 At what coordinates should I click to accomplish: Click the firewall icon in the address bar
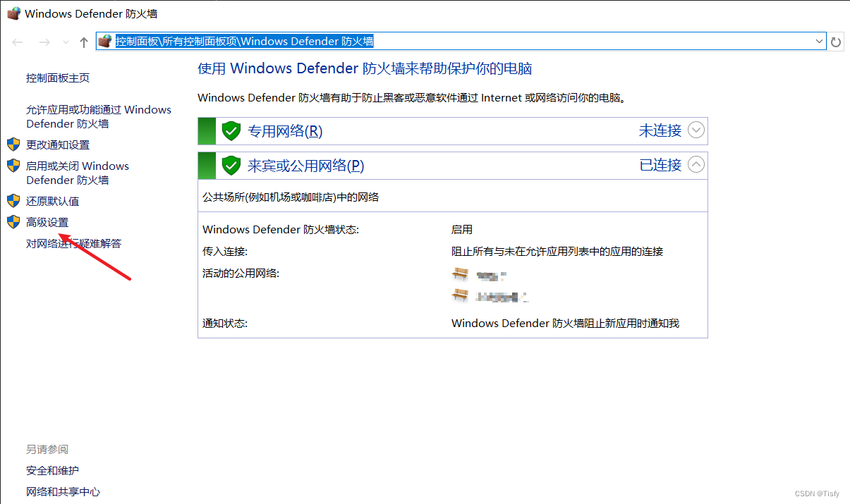point(105,42)
